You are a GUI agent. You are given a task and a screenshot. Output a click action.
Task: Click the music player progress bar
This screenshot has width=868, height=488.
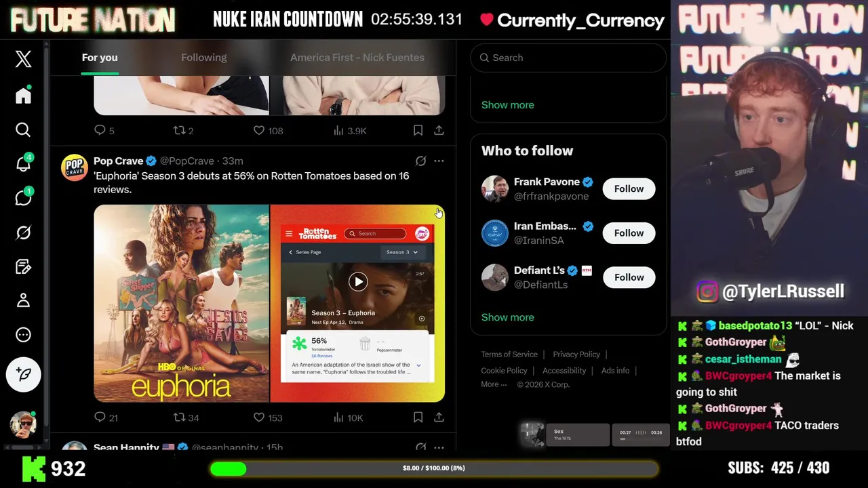point(641,439)
